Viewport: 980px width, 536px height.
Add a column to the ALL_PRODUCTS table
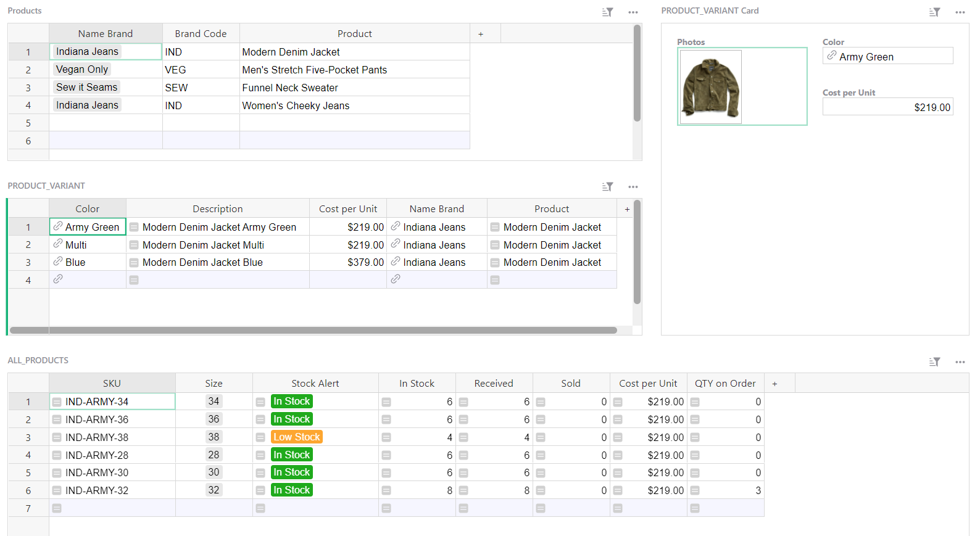point(774,384)
